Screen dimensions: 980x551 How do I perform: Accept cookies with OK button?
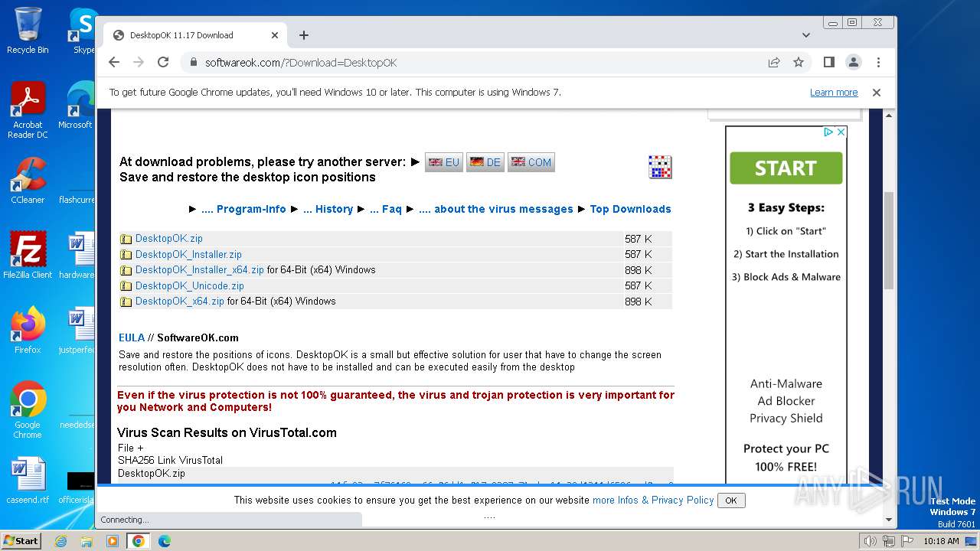[731, 500]
